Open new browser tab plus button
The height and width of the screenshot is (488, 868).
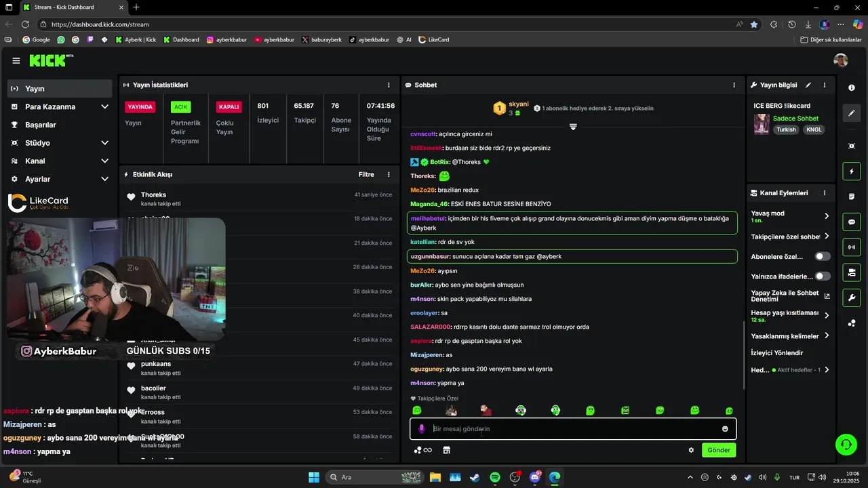click(x=136, y=7)
